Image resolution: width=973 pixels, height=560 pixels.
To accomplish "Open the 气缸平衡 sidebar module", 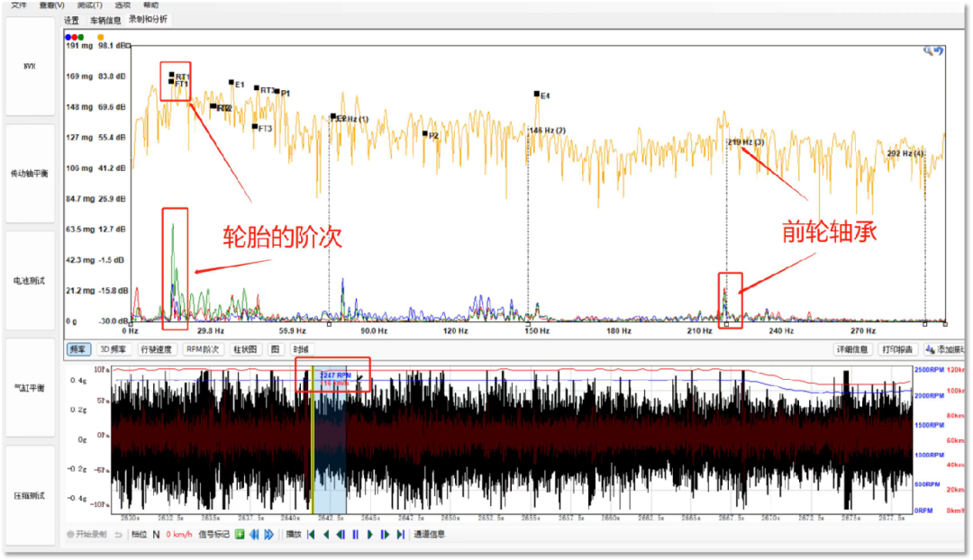I will point(30,388).
